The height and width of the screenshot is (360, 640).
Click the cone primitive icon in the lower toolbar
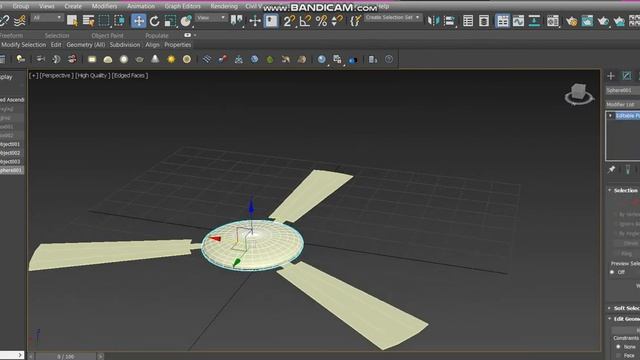(155, 60)
